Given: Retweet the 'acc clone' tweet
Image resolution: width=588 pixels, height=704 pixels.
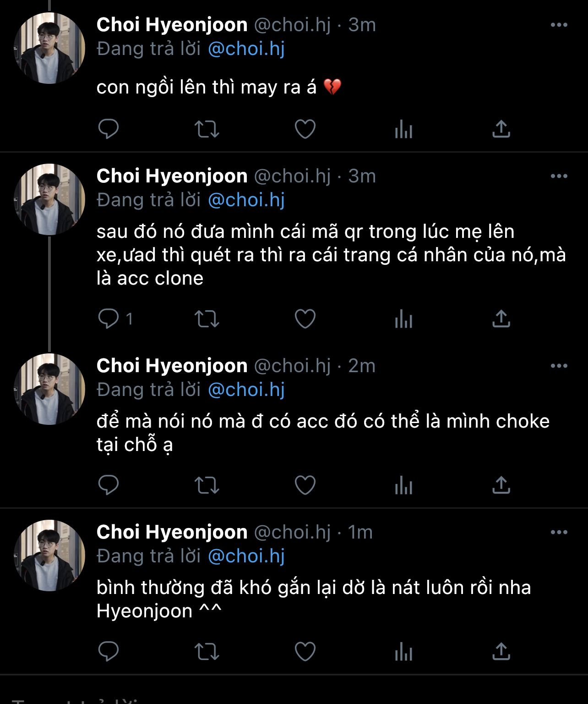Looking at the screenshot, I should (x=207, y=319).
